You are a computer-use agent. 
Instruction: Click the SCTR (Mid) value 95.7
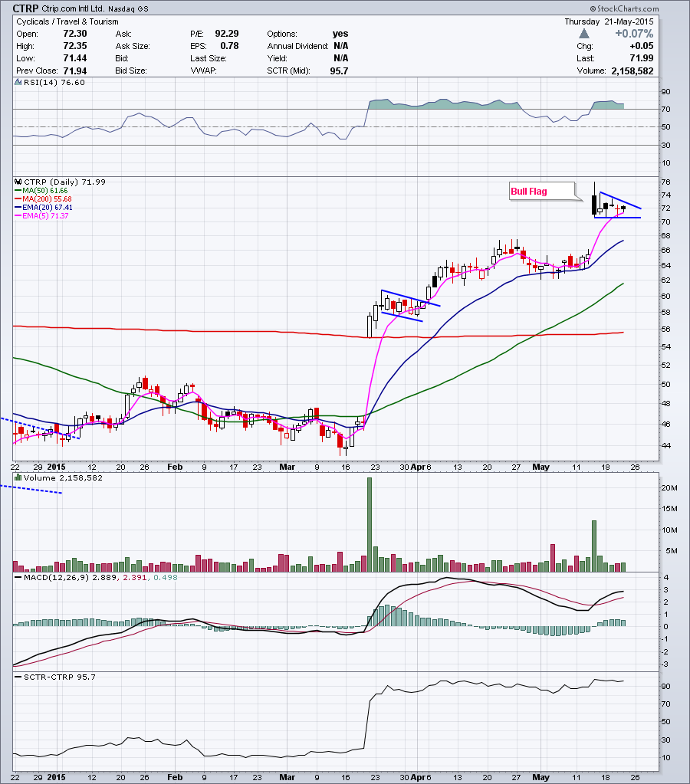click(x=339, y=71)
